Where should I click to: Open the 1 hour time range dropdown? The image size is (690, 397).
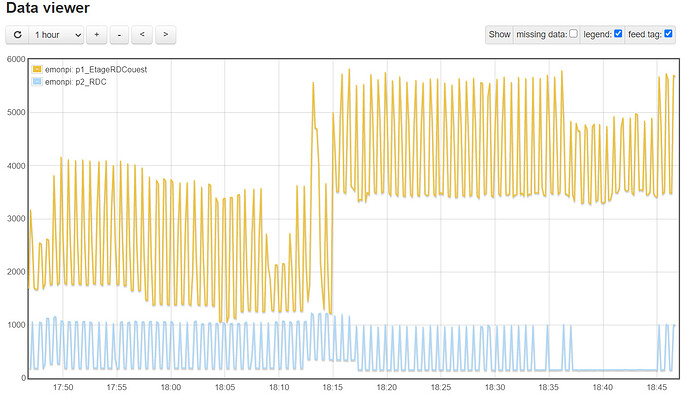[57, 35]
